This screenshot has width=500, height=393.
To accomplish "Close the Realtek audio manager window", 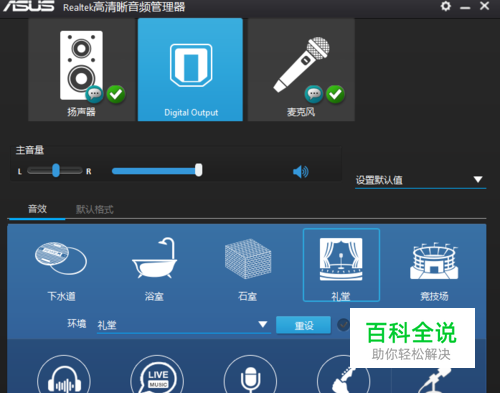I will [484, 6].
